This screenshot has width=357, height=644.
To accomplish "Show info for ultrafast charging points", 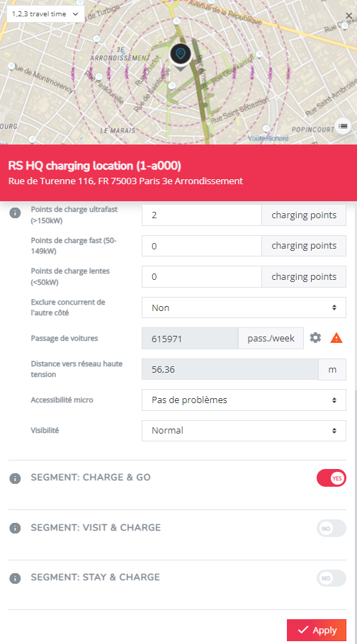I will coord(15,213).
